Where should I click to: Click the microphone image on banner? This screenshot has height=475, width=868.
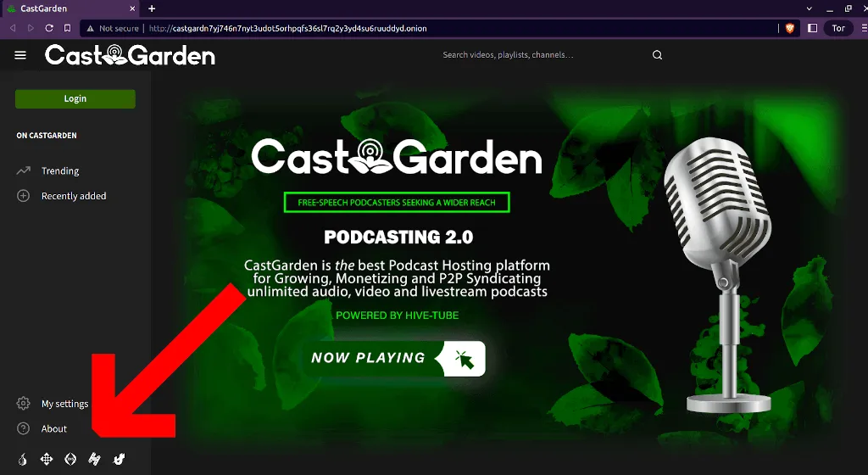[x=720, y=274]
